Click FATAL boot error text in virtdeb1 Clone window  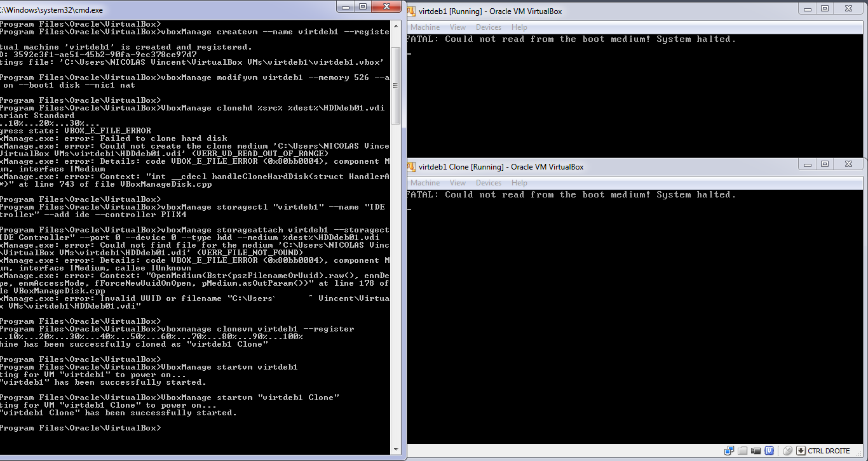pyautogui.click(x=571, y=195)
